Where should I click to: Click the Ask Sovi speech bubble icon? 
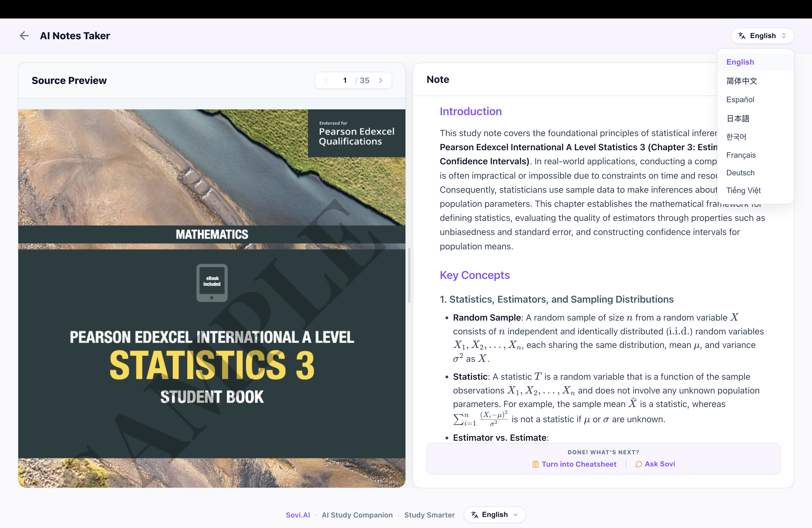pos(639,464)
